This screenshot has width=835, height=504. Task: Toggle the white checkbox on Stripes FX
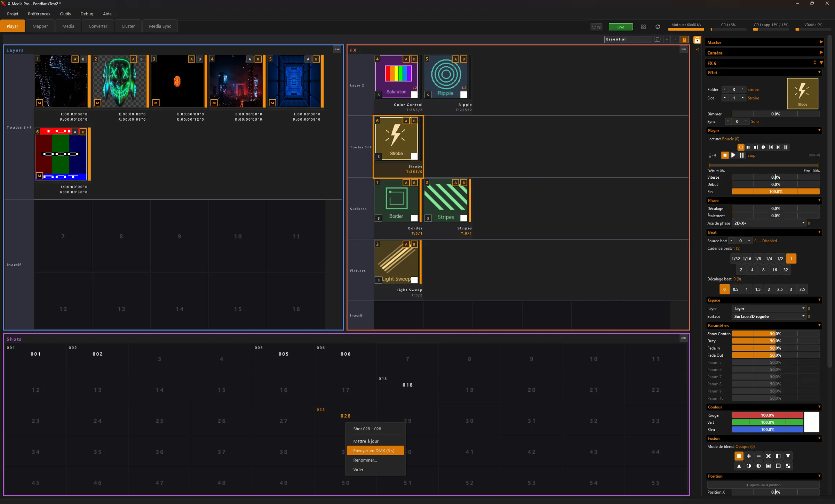pyautogui.click(x=463, y=218)
